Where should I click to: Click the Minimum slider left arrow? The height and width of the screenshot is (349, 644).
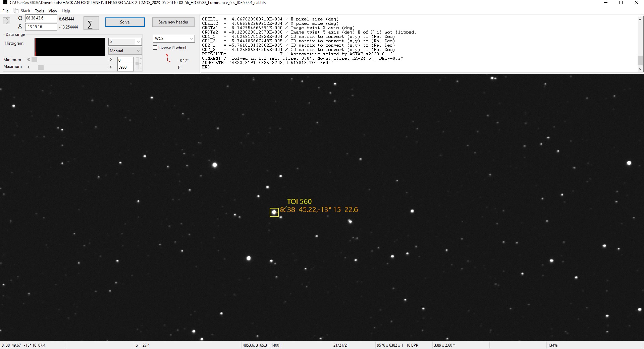(x=29, y=59)
